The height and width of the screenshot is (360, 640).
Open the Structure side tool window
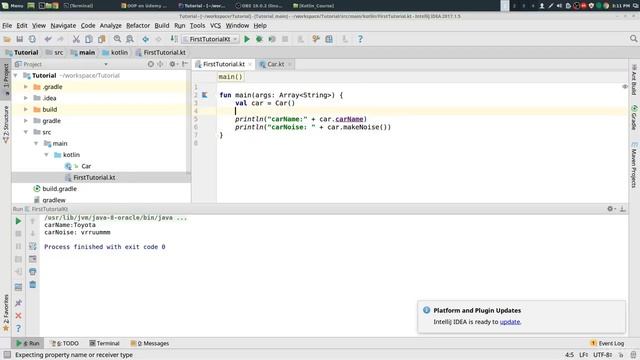(6, 124)
